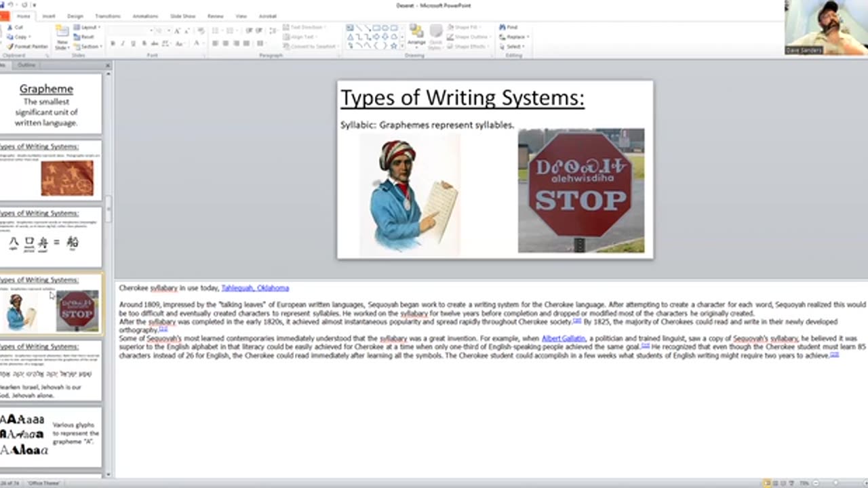This screenshot has height=488, width=868.
Task: Select the Isosceles Triangle shape
Action: (x=351, y=37)
